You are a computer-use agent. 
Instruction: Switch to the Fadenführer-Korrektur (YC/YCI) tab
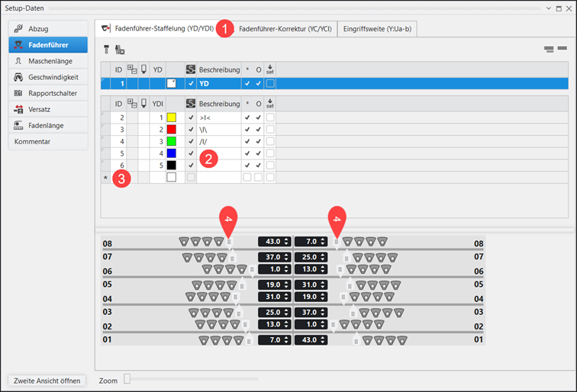285,28
